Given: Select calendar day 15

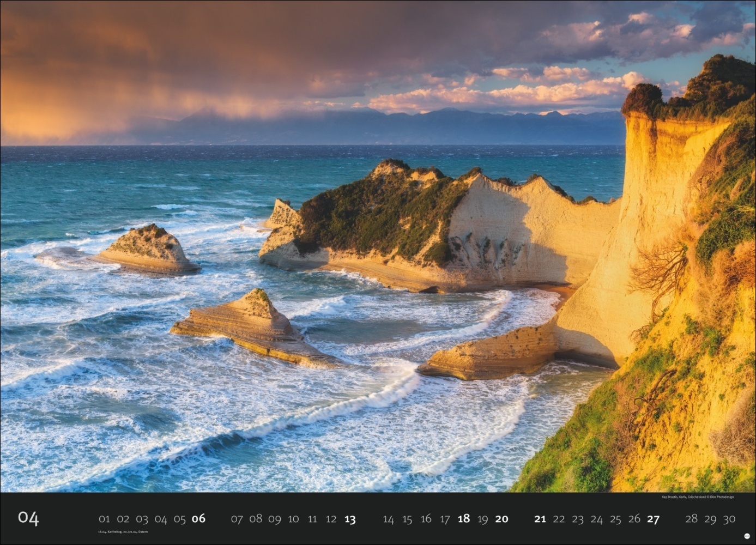Looking at the screenshot, I should click(x=407, y=519).
